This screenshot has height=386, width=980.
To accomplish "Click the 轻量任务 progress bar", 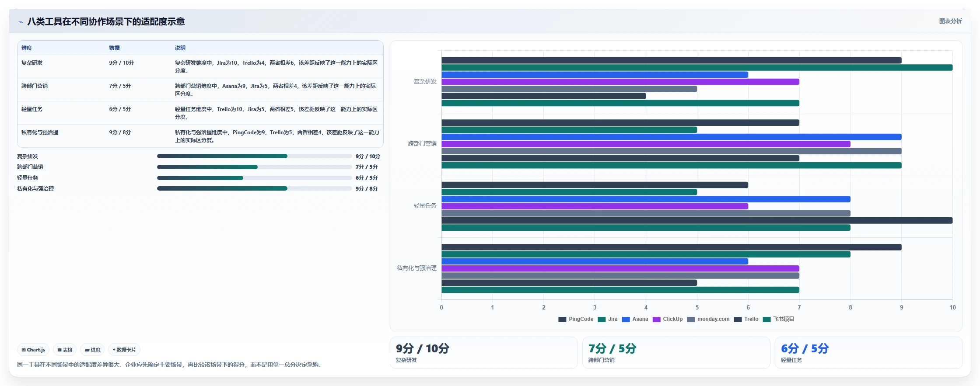I will coord(254,178).
